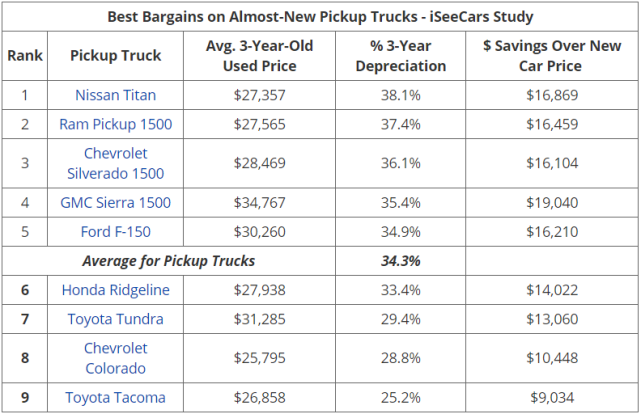The height and width of the screenshot is (414, 641).
Task: Click the table title Best Bargains text
Action: coord(320,17)
